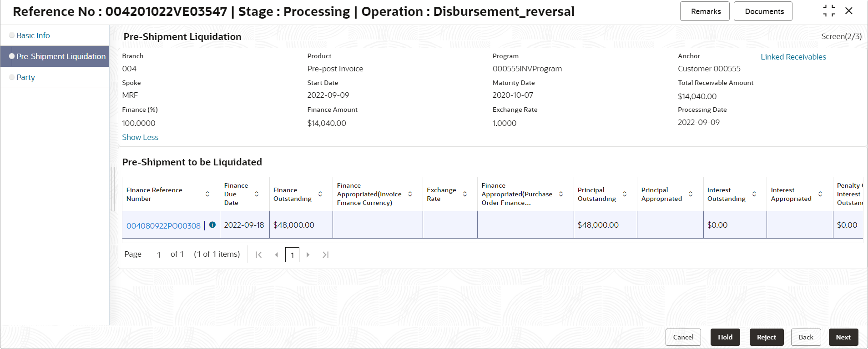Go to next page arrow

coord(308,255)
